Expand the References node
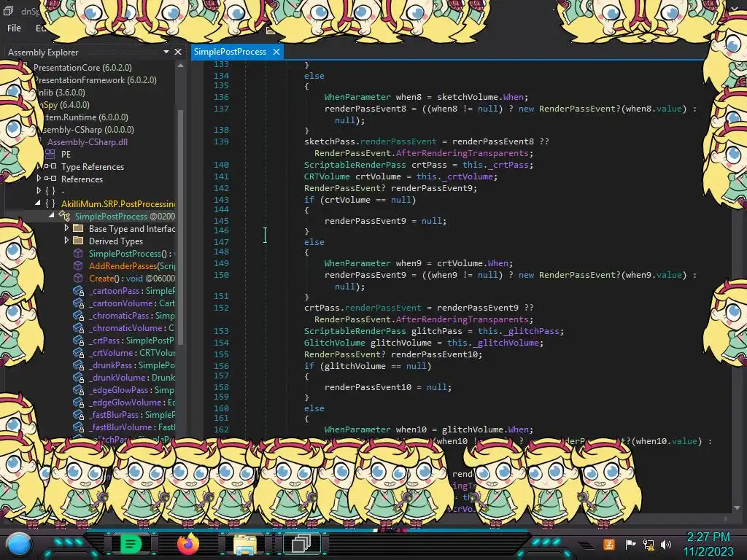 point(39,179)
